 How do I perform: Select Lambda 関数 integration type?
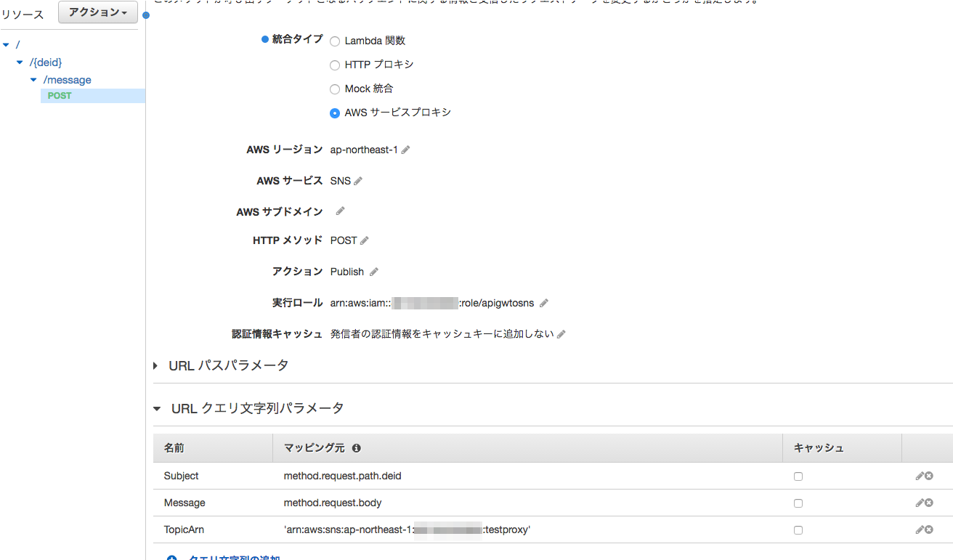pyautogui.click(x=335, y=41)
